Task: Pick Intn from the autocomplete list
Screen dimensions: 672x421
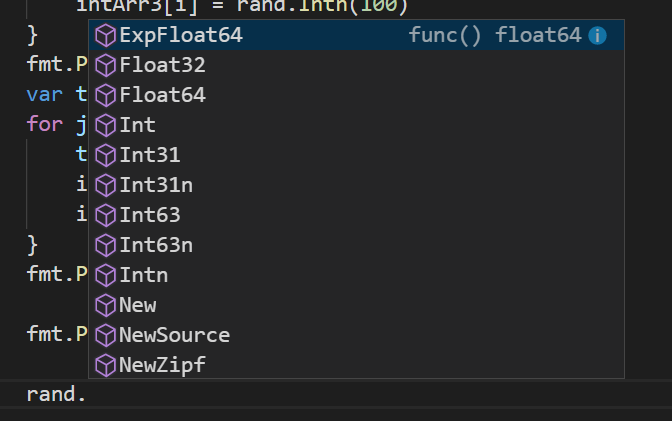Action: coord(143,275)
